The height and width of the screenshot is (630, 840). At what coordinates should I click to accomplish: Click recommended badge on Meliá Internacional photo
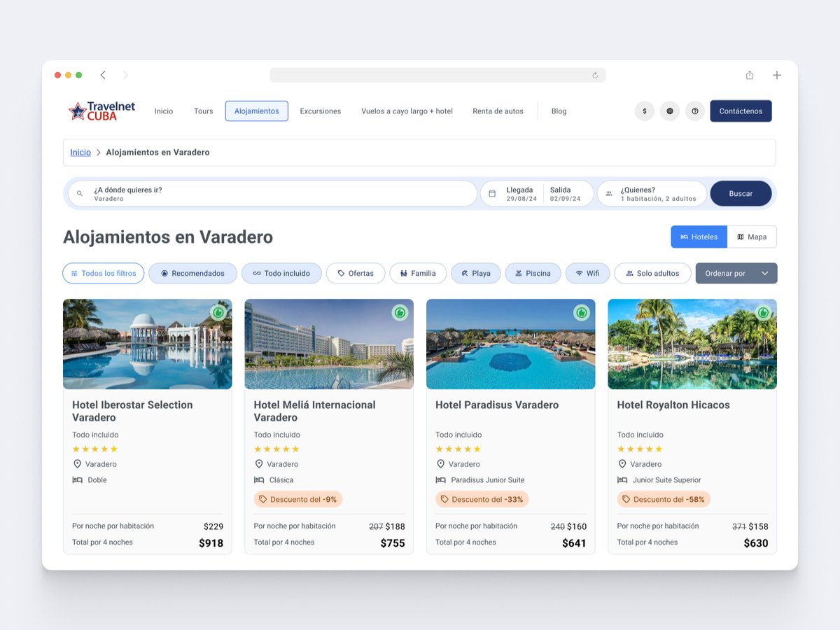[400, 313]
